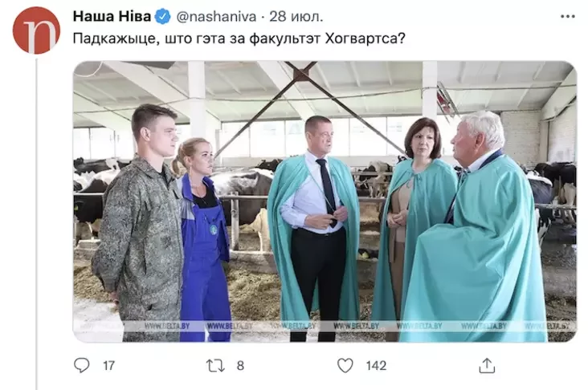Image resolution: width=588 pixels, height=390 pixels.
Task: Click the retweet count 8
Action: coord(240,366)
